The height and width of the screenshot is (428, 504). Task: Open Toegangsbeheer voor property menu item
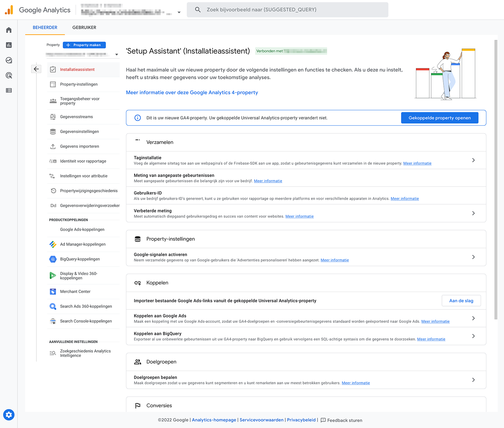[x=83, y=101]
